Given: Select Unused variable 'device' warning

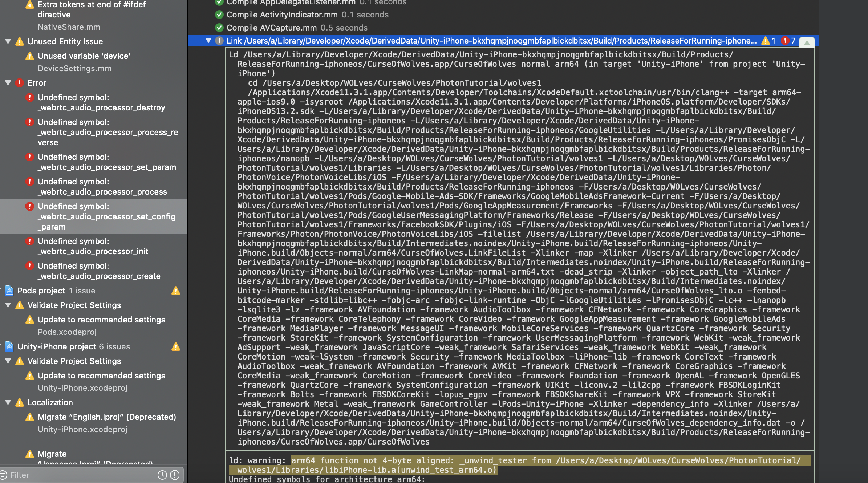Looking at the screenshot, I should pos(84,56).
